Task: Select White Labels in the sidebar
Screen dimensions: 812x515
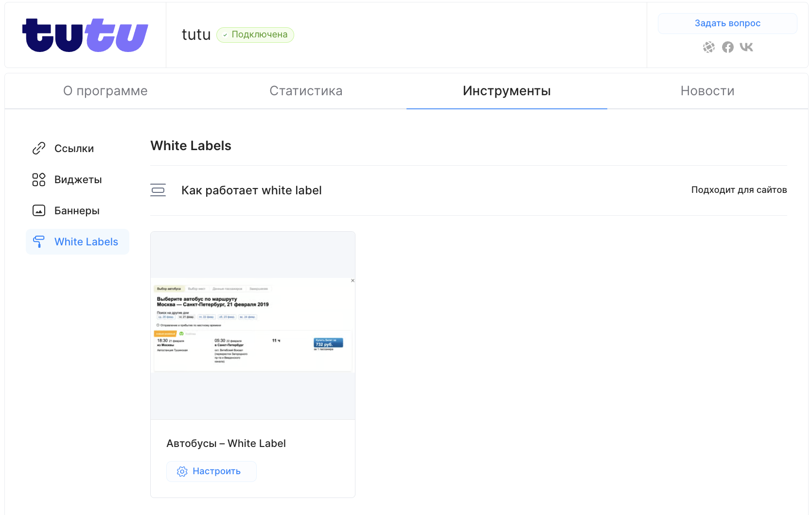Action: click(78, 241)
